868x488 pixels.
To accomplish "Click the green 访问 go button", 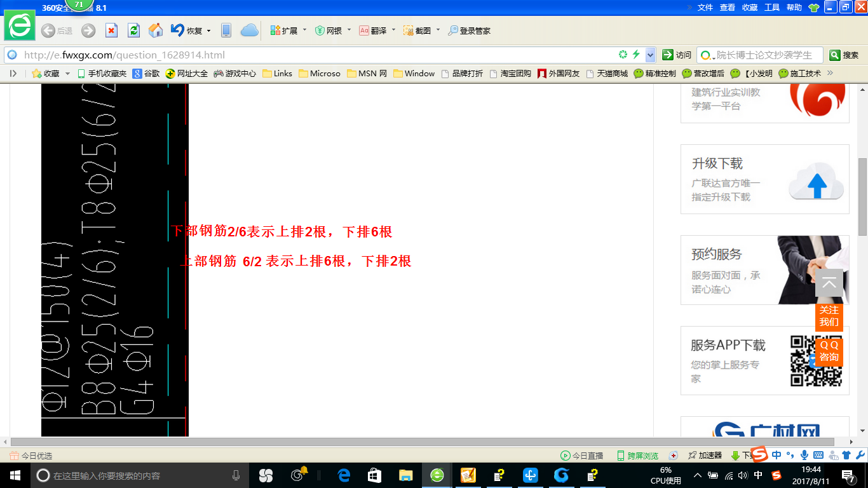I will click(677, 55).
